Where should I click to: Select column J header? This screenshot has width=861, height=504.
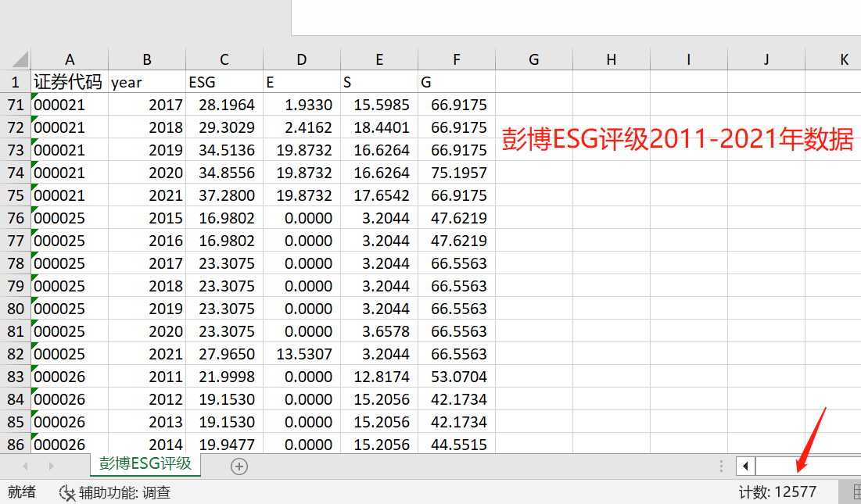pos(766,59)
